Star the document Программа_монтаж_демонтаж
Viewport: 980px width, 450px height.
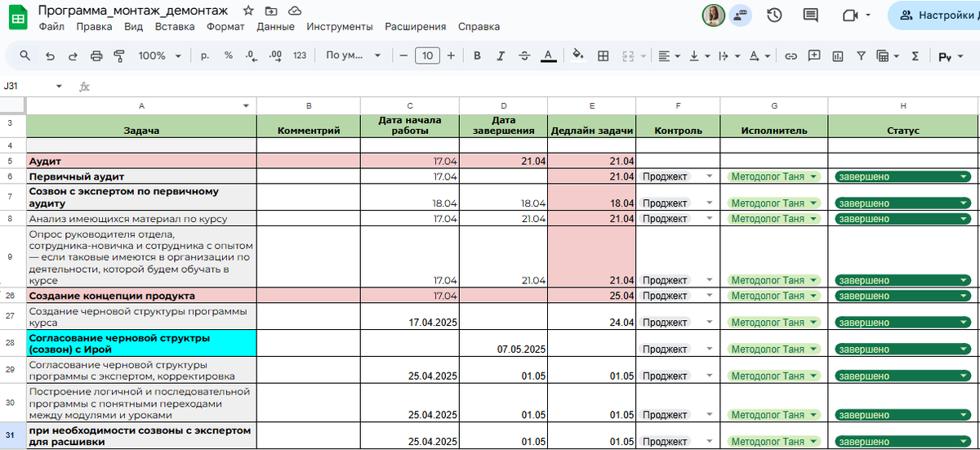click(247, 11)
